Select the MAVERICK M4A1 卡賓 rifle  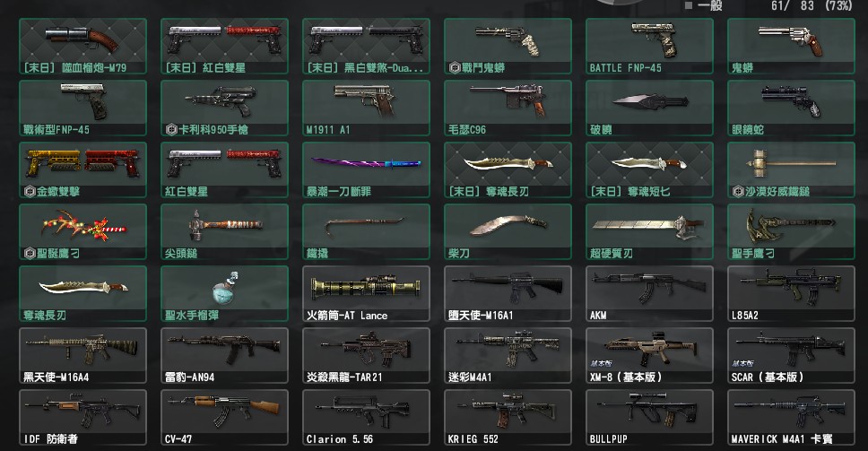pos(791,418)
